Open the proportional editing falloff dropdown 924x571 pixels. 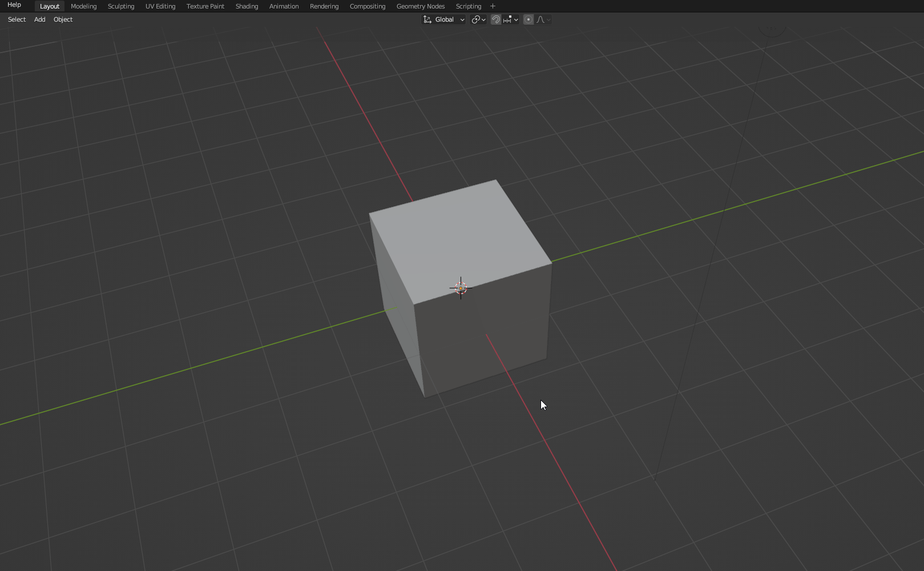click(543, 19)
